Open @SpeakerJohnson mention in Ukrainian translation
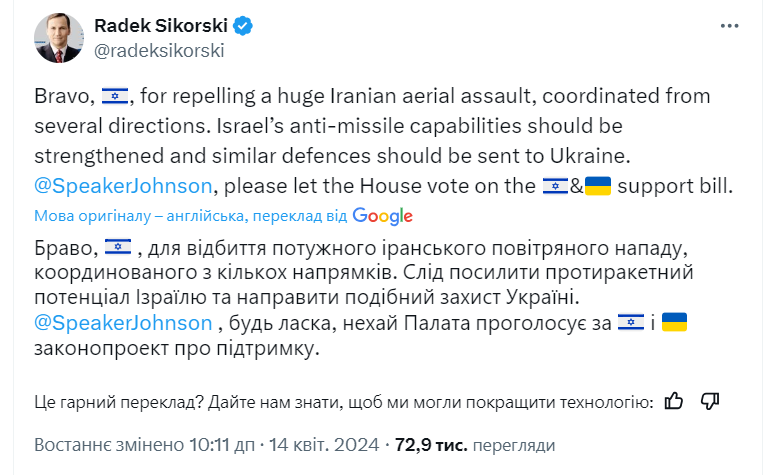The width and height of the screenshot is (771, 475). (x=123, y=322)
